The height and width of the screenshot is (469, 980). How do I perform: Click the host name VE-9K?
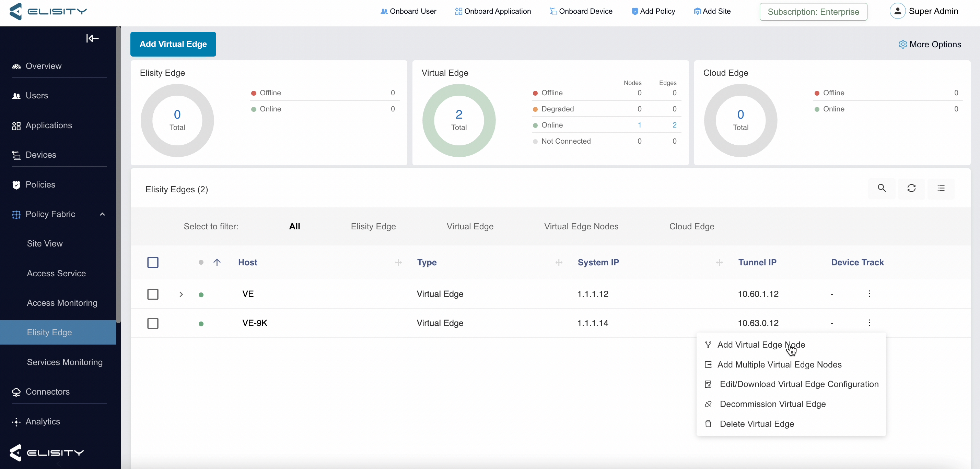255,323
